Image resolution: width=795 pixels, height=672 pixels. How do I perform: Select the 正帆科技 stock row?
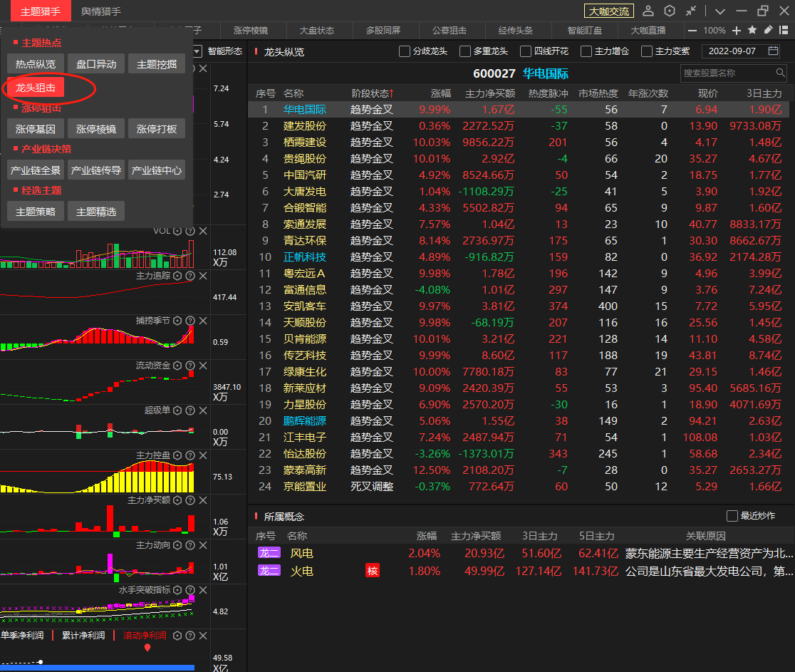[518, 257]
